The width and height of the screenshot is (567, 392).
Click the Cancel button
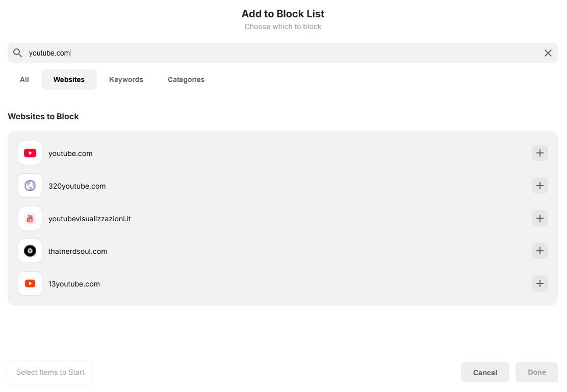tap(485, 372)
